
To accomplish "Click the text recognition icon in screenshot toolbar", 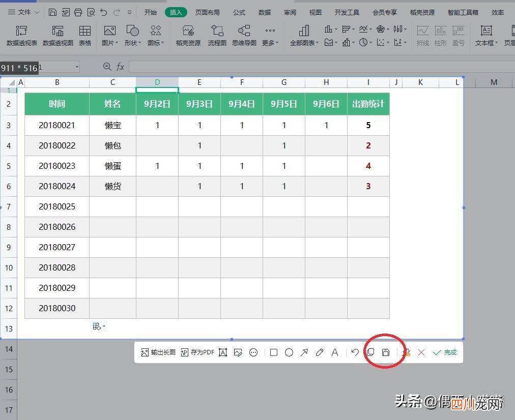I will tap(223, 352).
